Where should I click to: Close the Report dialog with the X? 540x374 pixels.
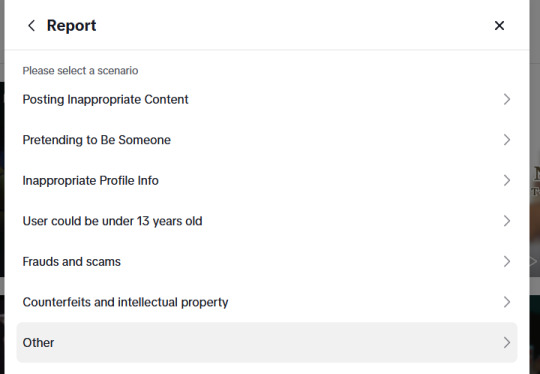coord(499,25)
